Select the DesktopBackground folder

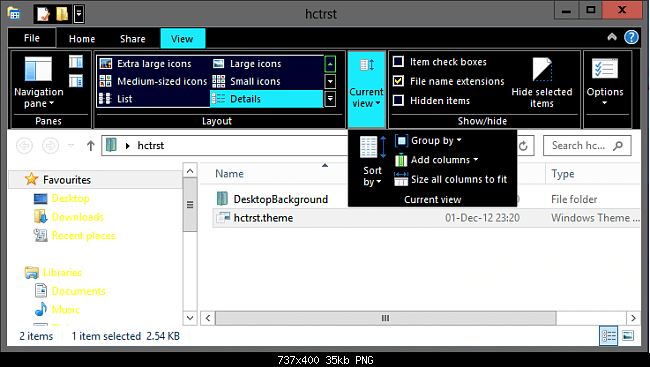click(x=281, y=199)
